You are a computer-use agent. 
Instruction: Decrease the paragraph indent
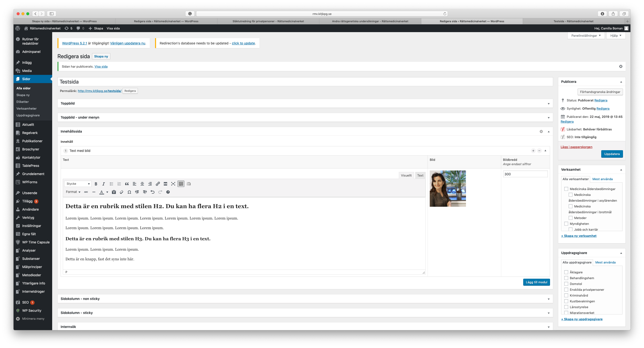click(137, 192)
